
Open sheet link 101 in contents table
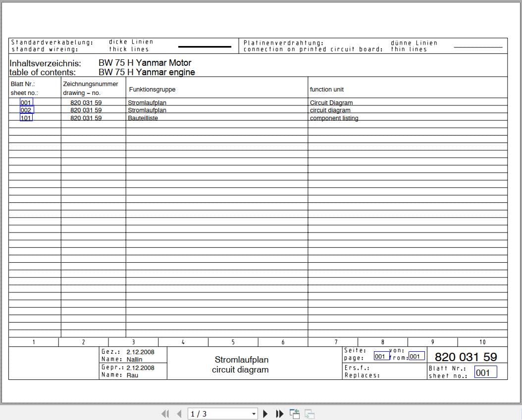click(26, 117)
